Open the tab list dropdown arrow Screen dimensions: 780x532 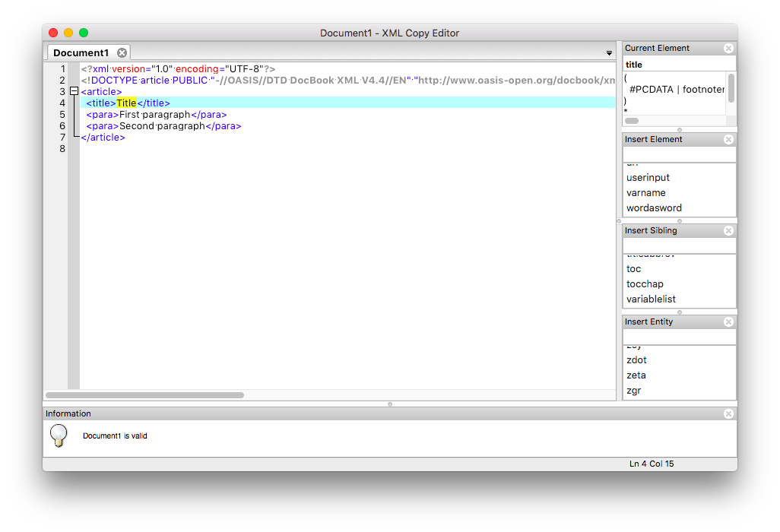click(x=608, y=53)
